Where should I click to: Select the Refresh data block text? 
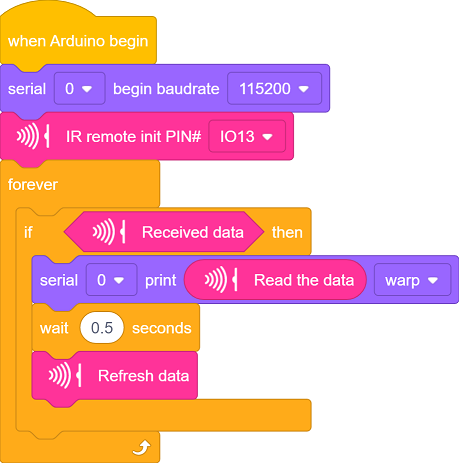[143, 376]
